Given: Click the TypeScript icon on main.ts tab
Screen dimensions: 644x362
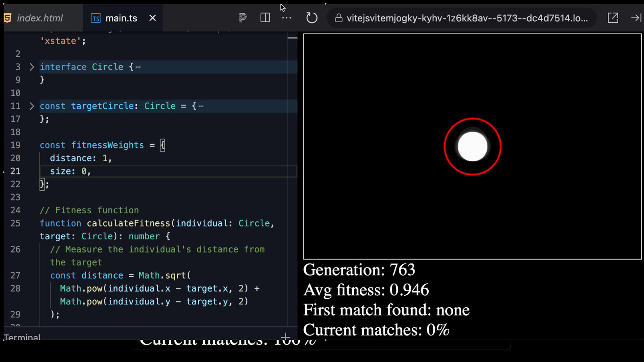Looking at the screenshot, I should pos(96,18).
